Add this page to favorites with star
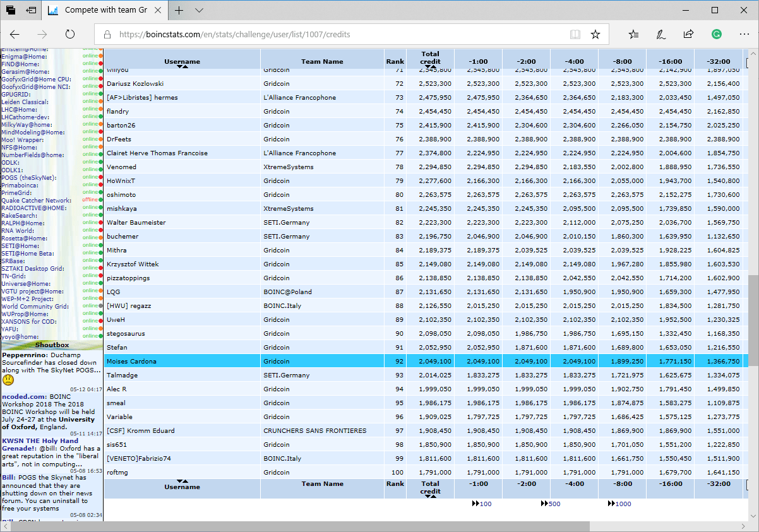 [595, 35]
